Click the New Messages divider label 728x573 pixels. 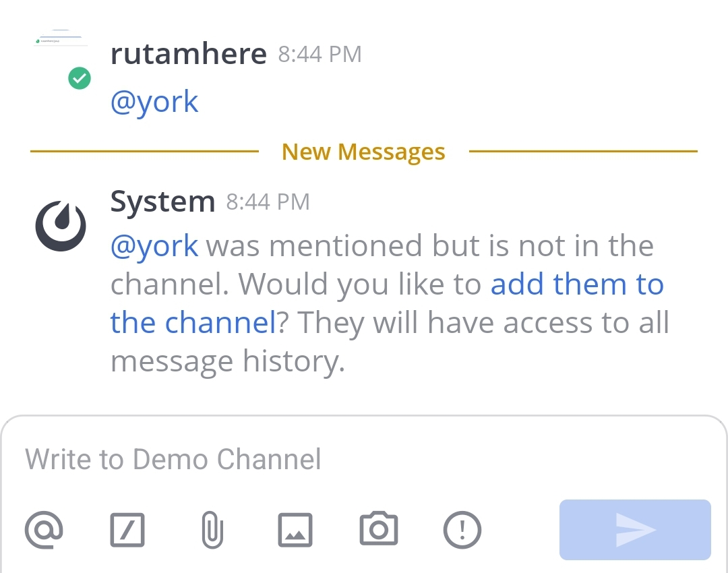click(x=363, y=151)
